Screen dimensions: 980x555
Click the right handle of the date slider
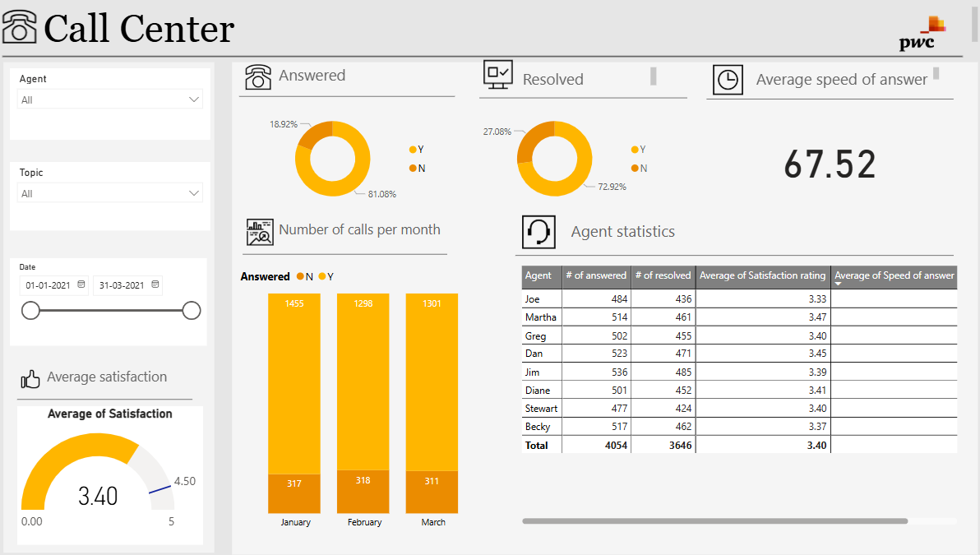pyautogui.click(x=192, y=310)
